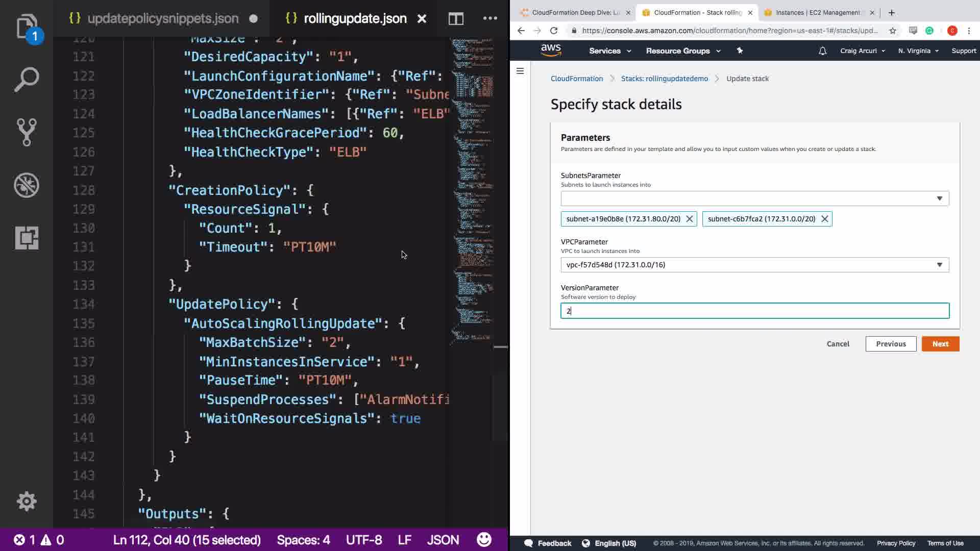Open the Debug view icon
Image resolution: width=980 pixels, height=551 pixels.
point(27,185)
